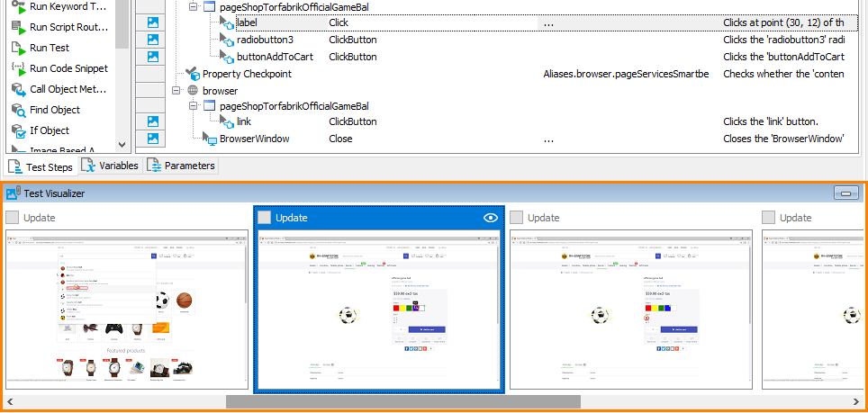Select the Run Script Routine operation icon
Image resolution: width=868 pixels, height=413 pixels.
click(19, 27)
